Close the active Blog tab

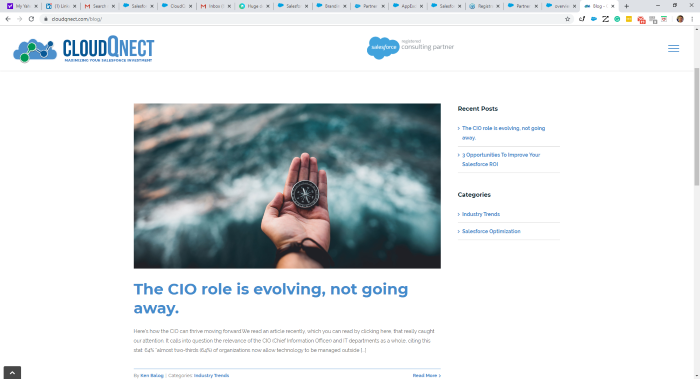[612, 6]
